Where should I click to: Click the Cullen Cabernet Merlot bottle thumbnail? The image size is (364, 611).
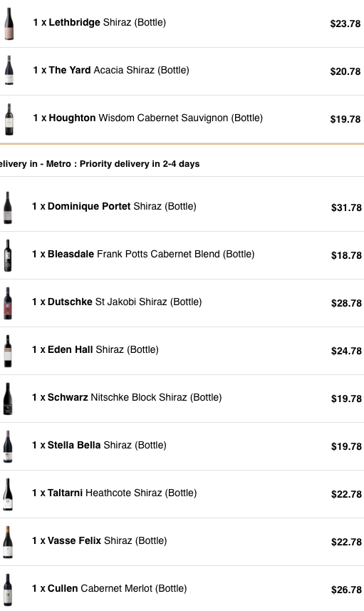pyautogui.click(x=8, y=590)
